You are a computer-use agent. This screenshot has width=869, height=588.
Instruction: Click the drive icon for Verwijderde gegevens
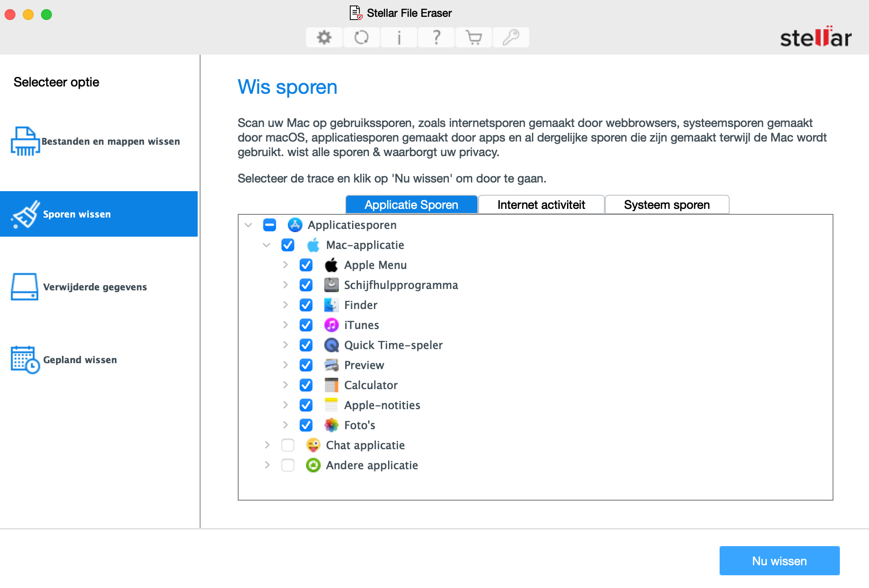click(25, 287)
